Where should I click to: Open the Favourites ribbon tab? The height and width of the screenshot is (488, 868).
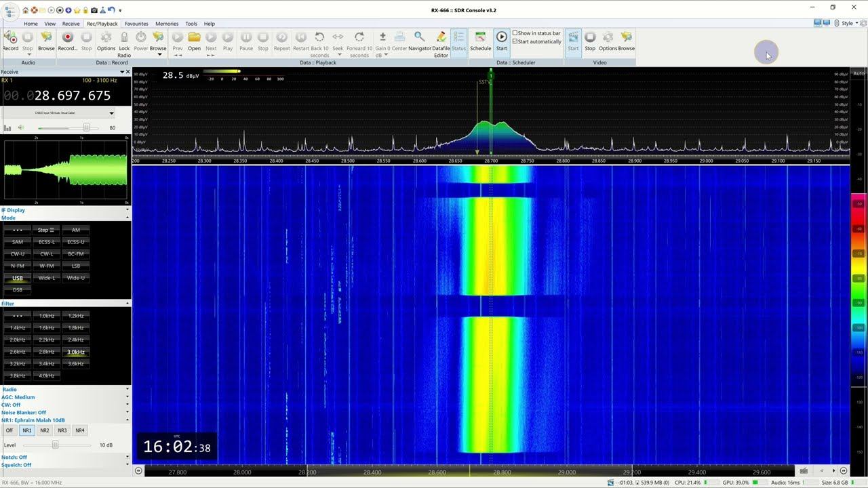pyautogui.click(x=136, y=24)
